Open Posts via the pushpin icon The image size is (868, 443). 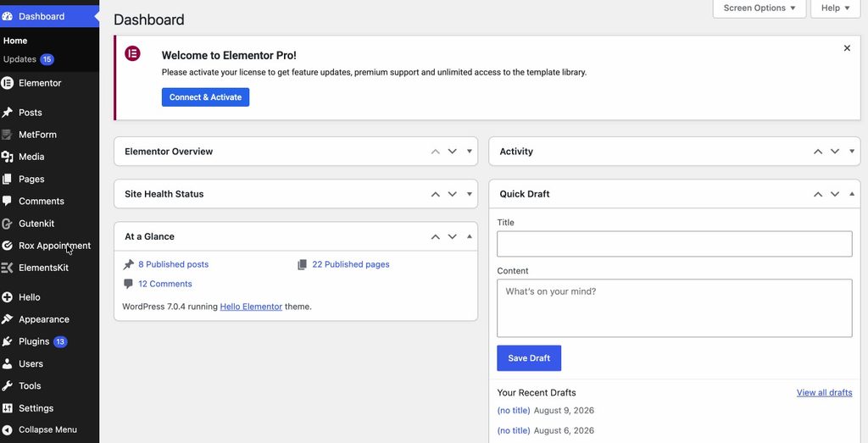tap(7, 113)
